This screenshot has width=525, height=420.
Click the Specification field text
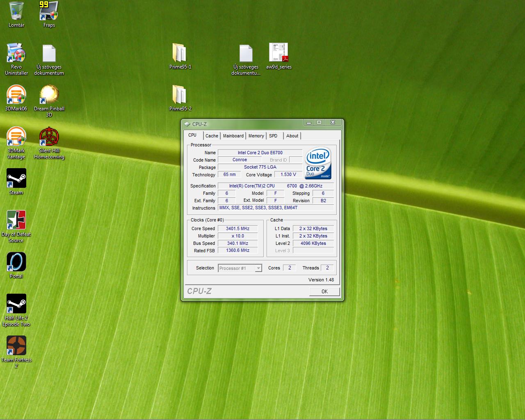click(276, 186)
